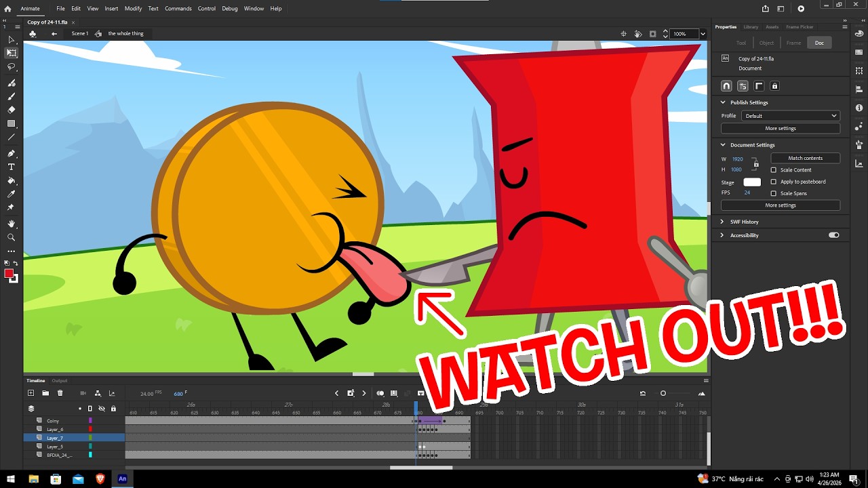Create a new layer folder in timeline

click(x=45, y=393)
